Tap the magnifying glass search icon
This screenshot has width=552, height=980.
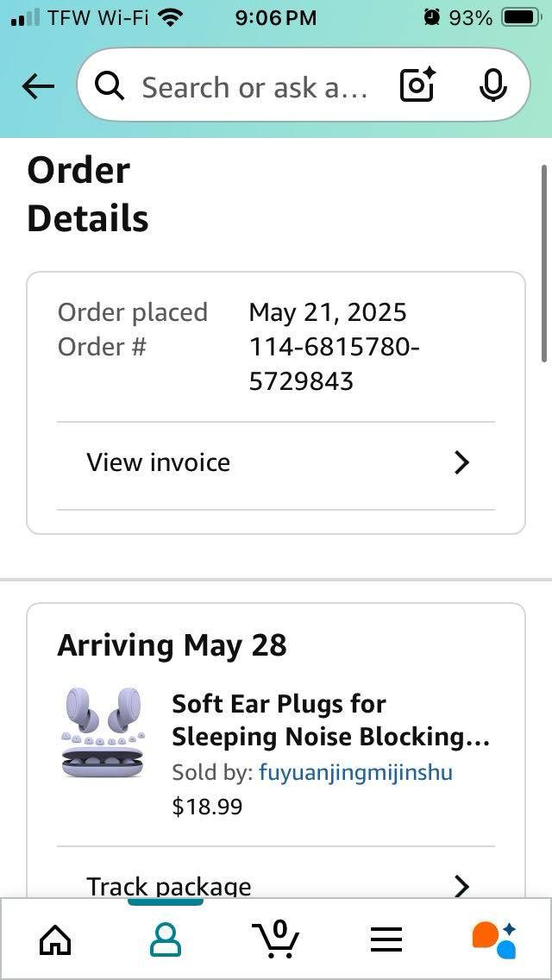click(110, 86)
